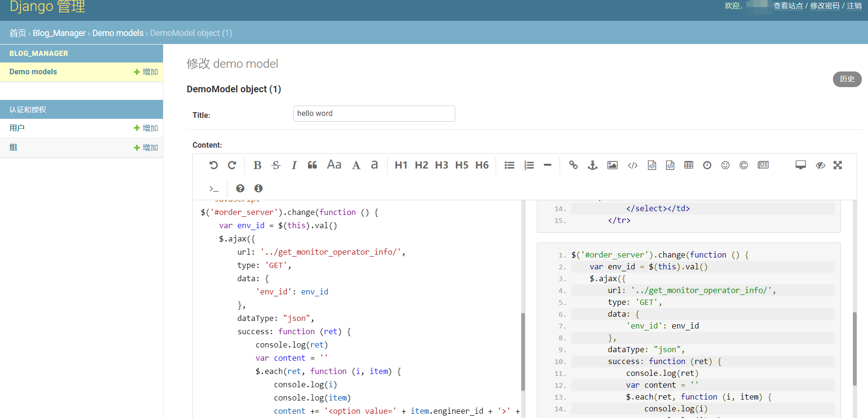Image resolution: width=868 pixels, height=418 pixels.
Task: Insert an H3 heading
Action: coord(442,165)
